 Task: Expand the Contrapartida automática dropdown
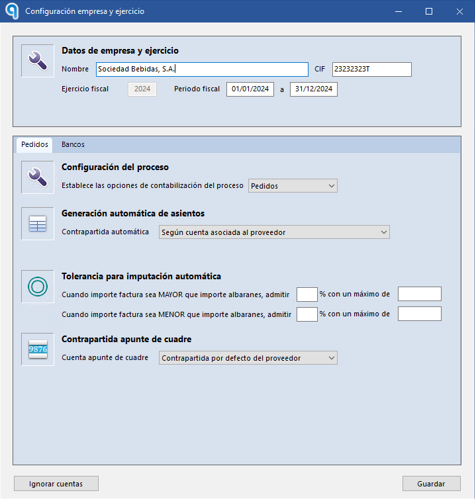[274, 232]
